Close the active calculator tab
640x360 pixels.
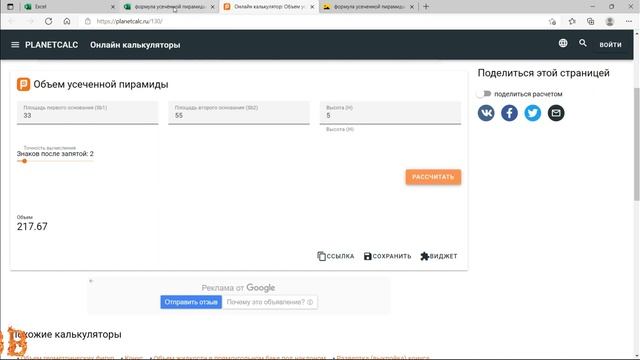click(312, 7)
